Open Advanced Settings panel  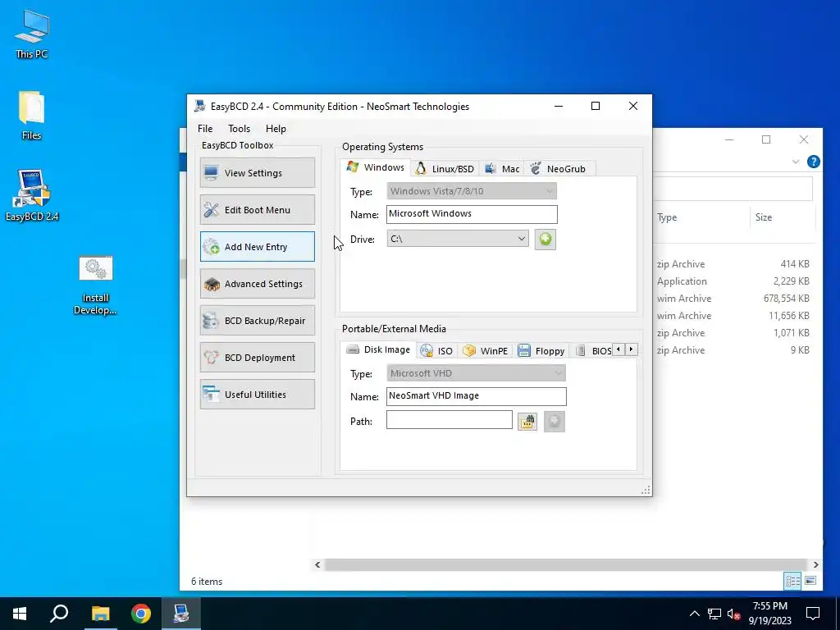pos(257,283)
